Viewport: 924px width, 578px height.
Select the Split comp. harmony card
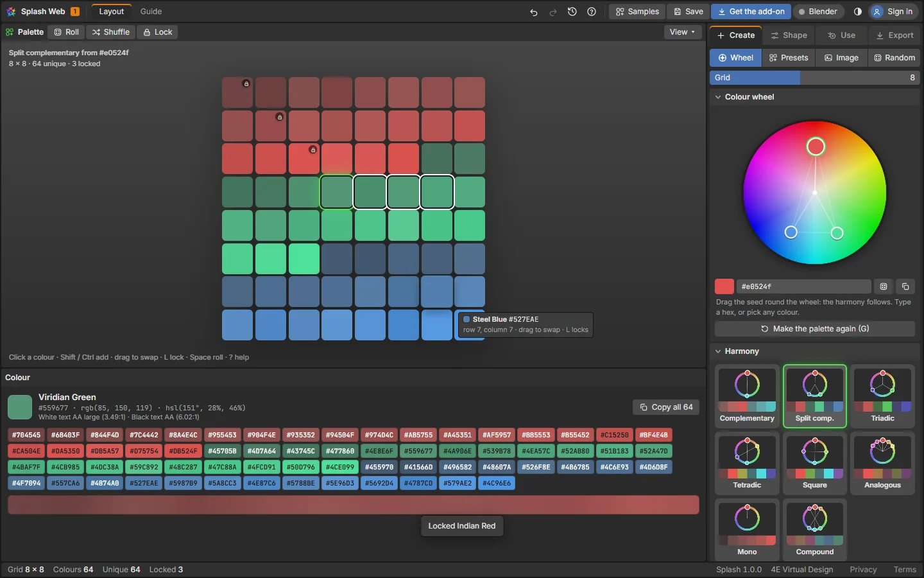[815, 396]
